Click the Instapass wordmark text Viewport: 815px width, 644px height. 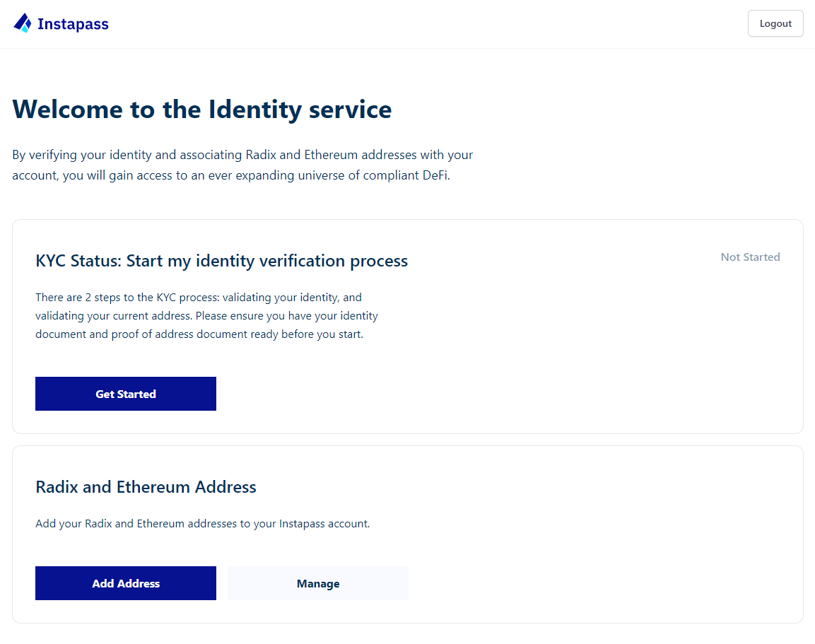pos(73,24)
